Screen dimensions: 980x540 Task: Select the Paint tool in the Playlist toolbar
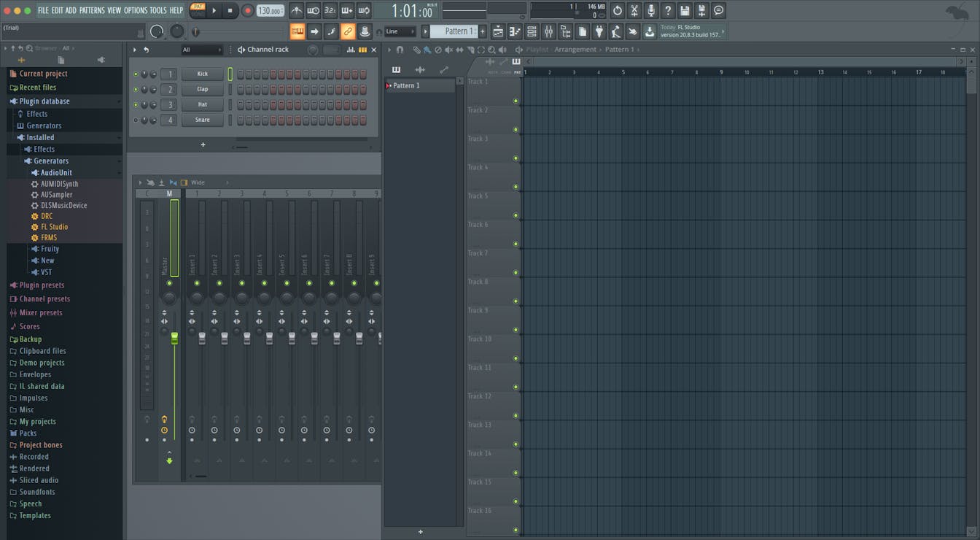coord(427,50)
